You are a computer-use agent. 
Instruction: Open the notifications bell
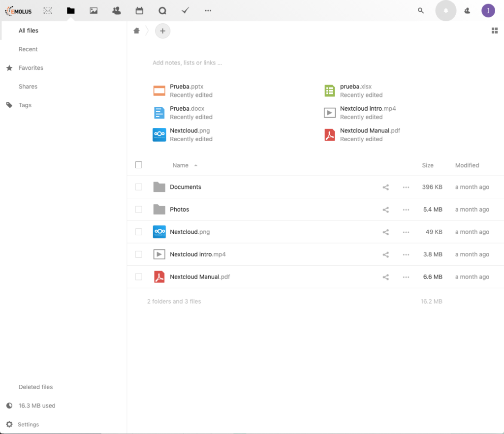[446, 11]
